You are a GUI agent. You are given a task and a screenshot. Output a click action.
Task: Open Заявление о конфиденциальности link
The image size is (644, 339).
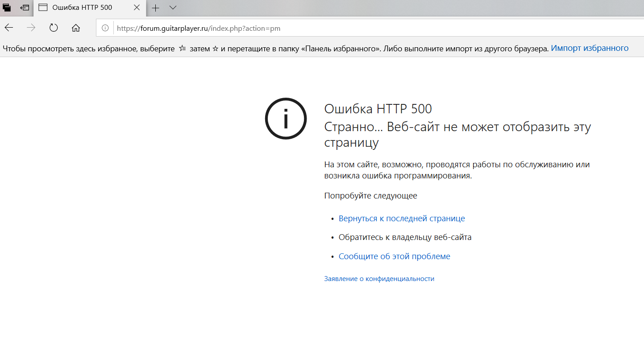click(x=379, y=279)
